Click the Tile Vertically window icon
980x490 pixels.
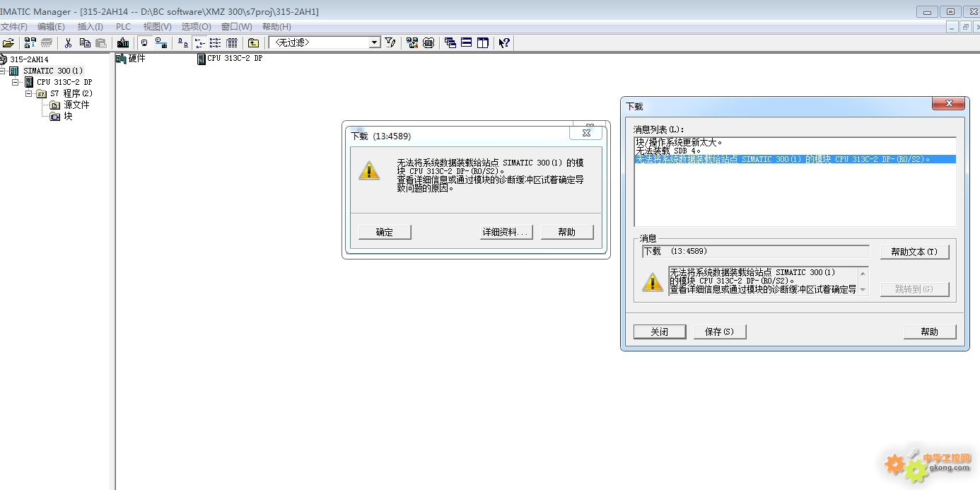coord(483,43)
